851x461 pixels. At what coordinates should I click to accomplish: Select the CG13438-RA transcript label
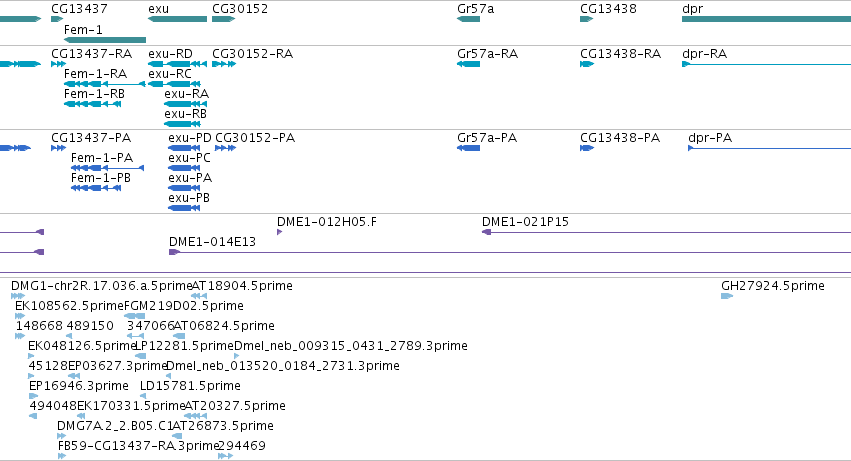620,54
